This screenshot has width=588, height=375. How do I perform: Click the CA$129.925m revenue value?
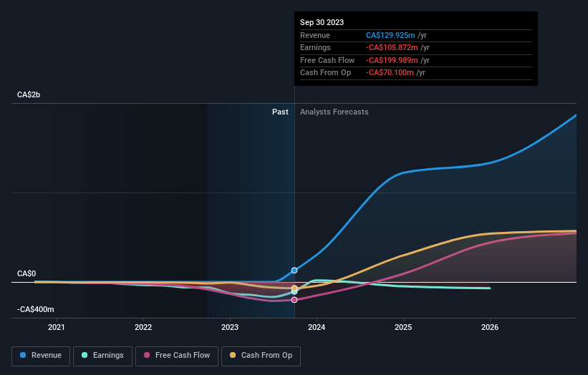point(390,35)
